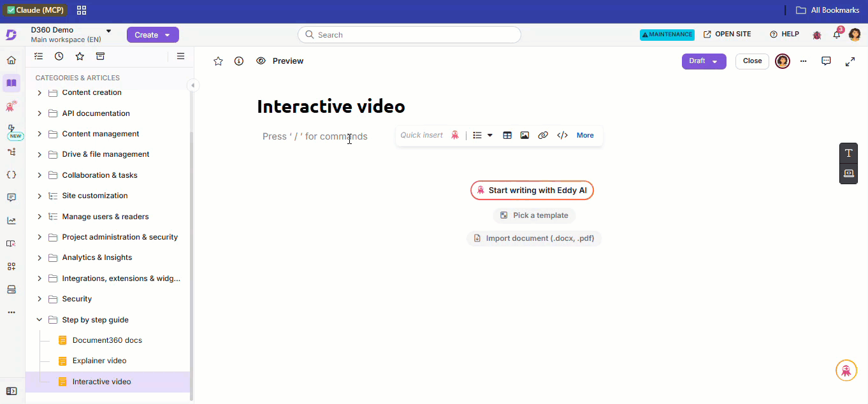Expand the API documentation category
The height and width of the screenshot is (404, 868).
40,113
